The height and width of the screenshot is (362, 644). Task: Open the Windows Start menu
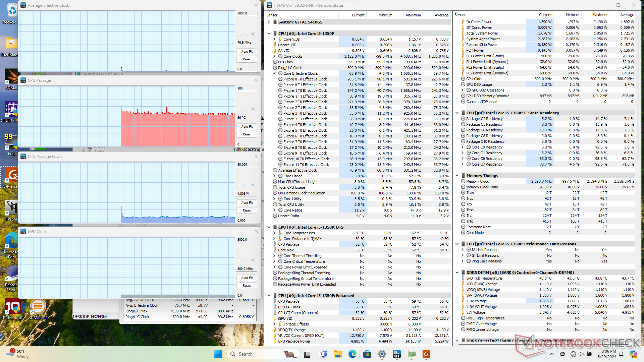click(218, 354)
